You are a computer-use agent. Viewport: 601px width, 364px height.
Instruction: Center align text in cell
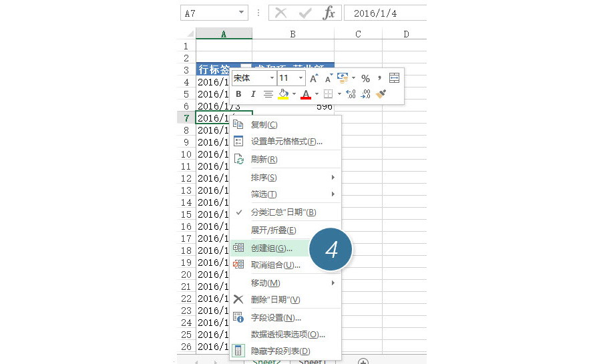(x=268, y=94)
